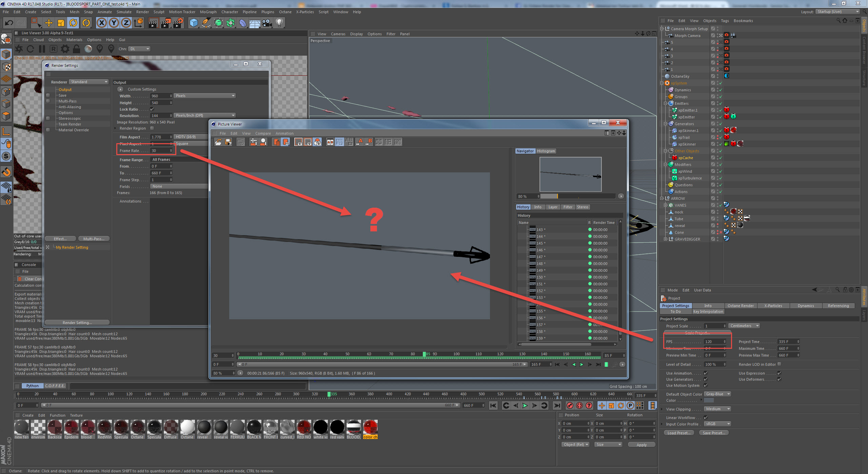Toggle the Lock Ratio checkbox
This screenshot has height=474, width=868.
[x=152, y=109]
